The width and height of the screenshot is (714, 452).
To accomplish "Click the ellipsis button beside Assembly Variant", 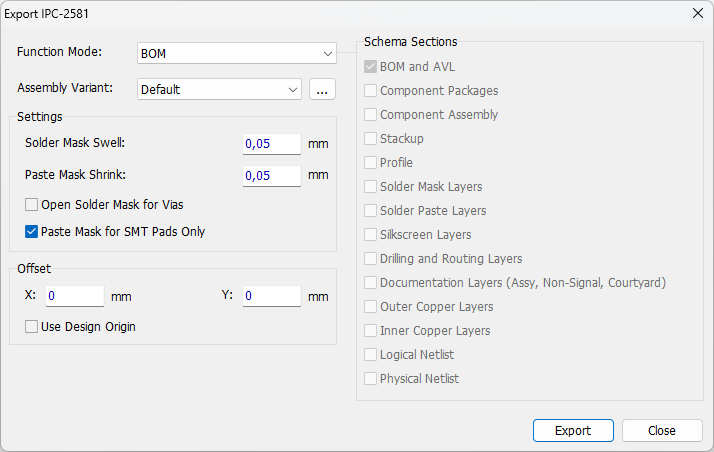I will [x=322, y=89].
